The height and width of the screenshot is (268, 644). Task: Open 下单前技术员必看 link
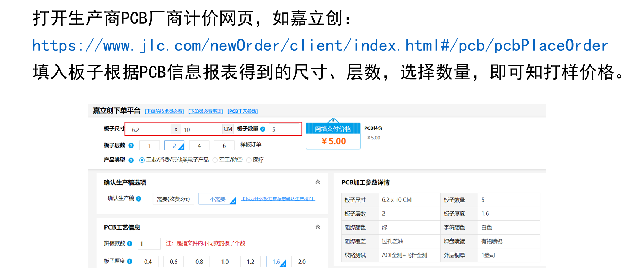[x=164, y=111]
